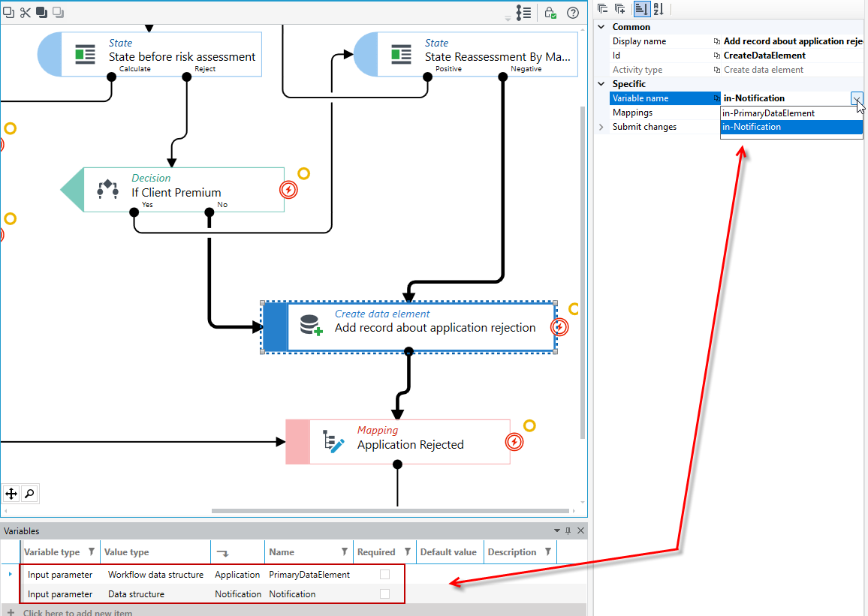Viewport: 868px width, 616px height.
Task: Choose in-Notification from the dropdown list
Action: [x=791, y=128]
